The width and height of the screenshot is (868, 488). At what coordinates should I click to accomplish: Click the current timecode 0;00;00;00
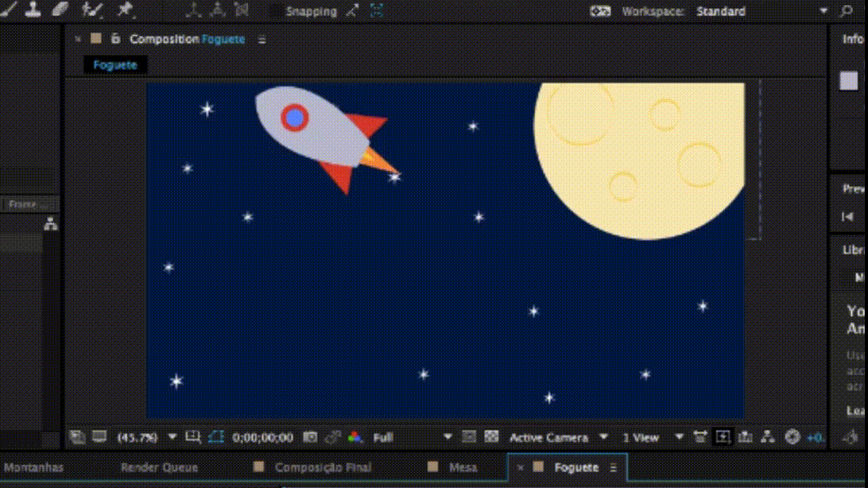(x=262, y=437)
